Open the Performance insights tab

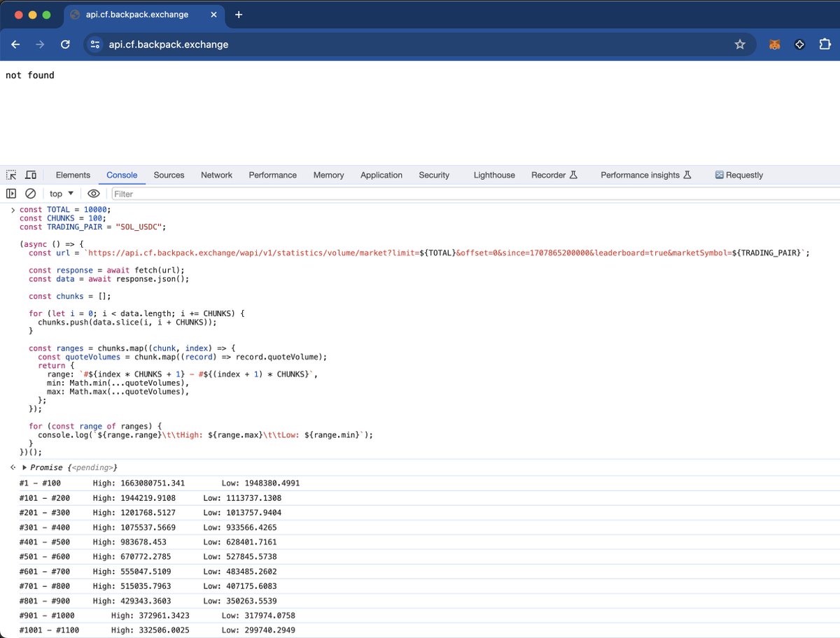point(645,175)
